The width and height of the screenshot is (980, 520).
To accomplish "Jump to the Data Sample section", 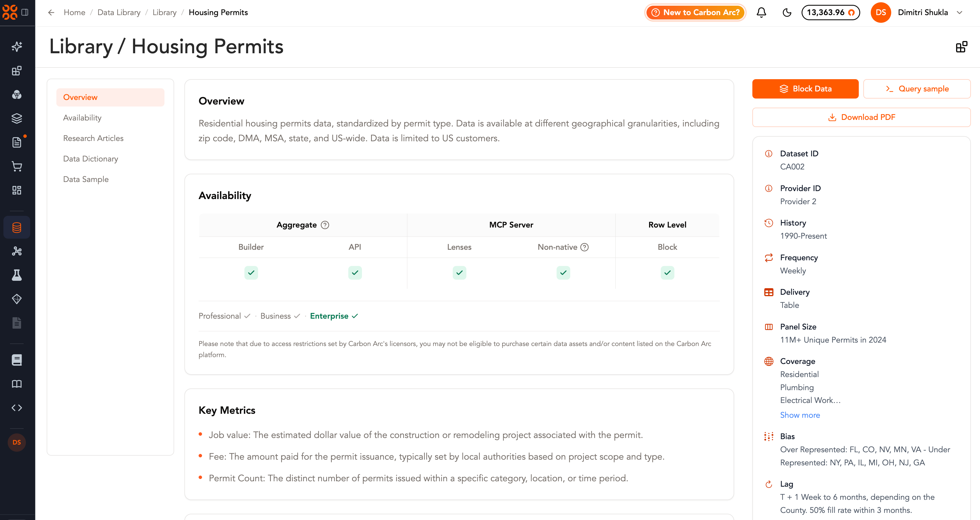I will coord(86,180).
